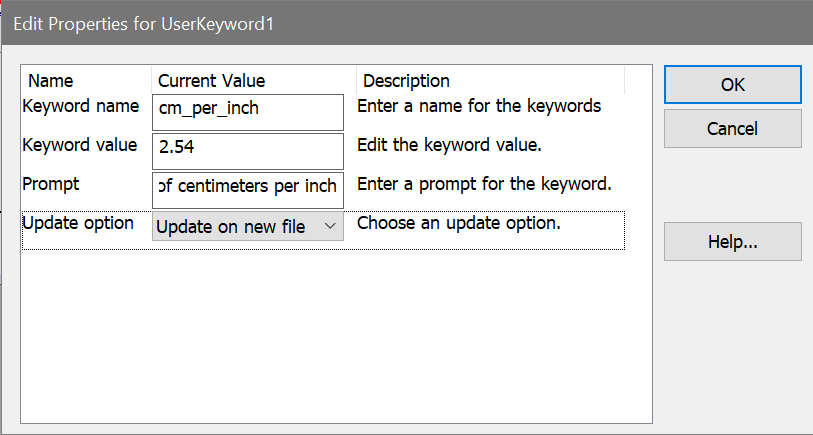Click 'Enter a name for the keywords' description
The height and width of the screenshot is (435, 813).
coord(479,106)
